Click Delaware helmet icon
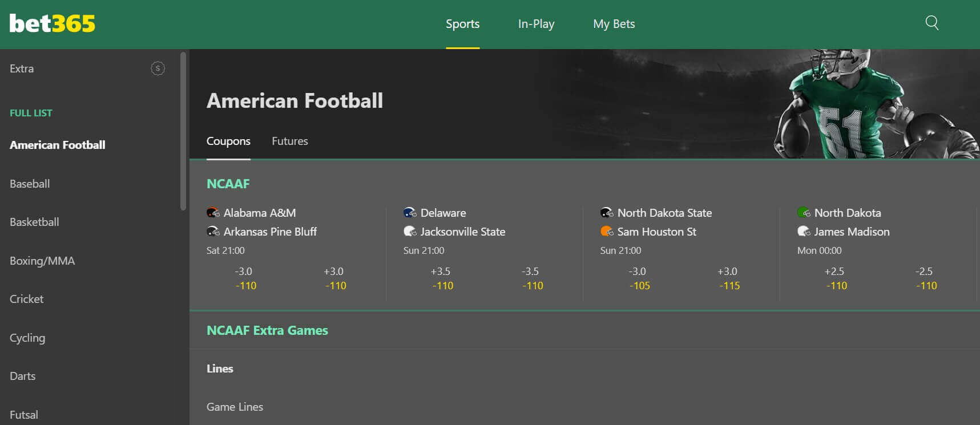Screen dimensions: 980x425 point(410,213)
